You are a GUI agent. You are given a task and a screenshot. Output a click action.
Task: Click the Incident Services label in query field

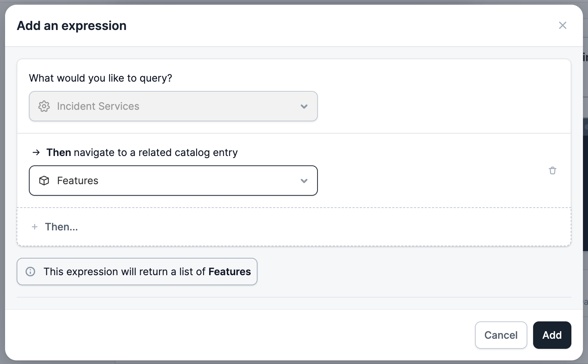tap(98, 106)
